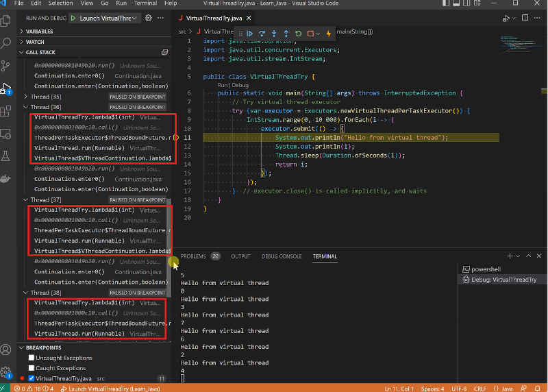Collapse Thread [38] in call stack

tap(25, 293)
